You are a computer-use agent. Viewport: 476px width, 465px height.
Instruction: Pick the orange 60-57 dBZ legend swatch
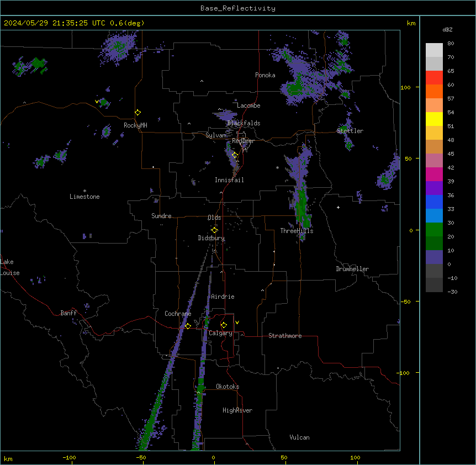pyautogui.click(x=434, y=91)
